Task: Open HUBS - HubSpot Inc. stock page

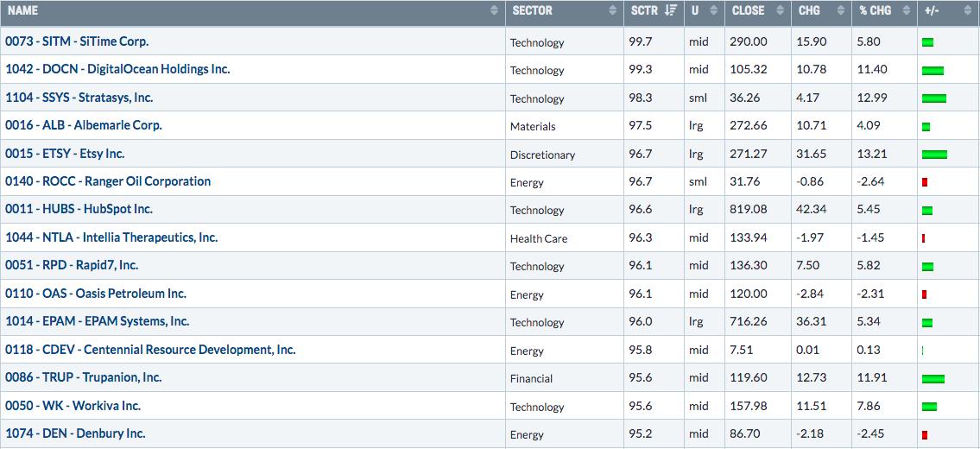Action: point(79,209)
